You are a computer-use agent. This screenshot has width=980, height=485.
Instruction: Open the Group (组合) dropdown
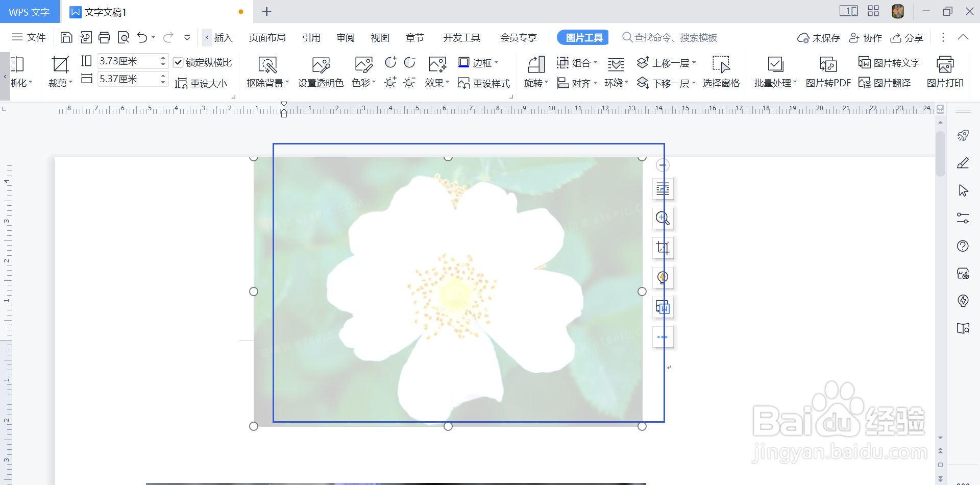click(577, 62)
